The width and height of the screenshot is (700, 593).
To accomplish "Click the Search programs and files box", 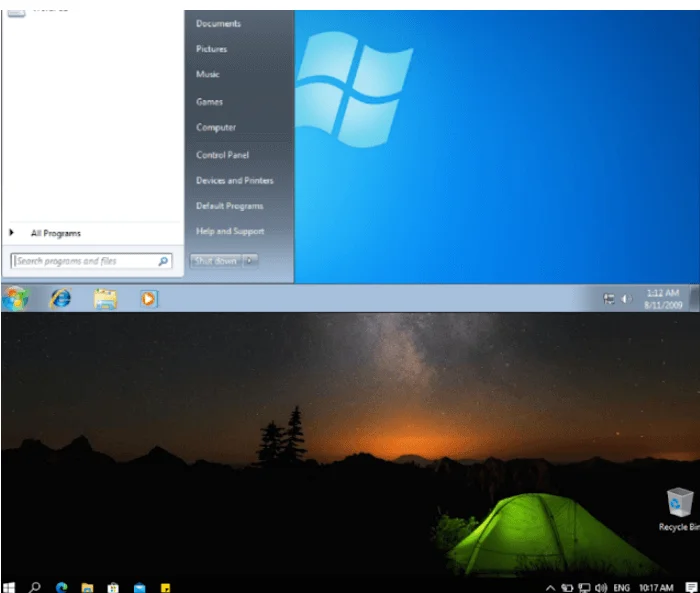I will tap(91, 261).
